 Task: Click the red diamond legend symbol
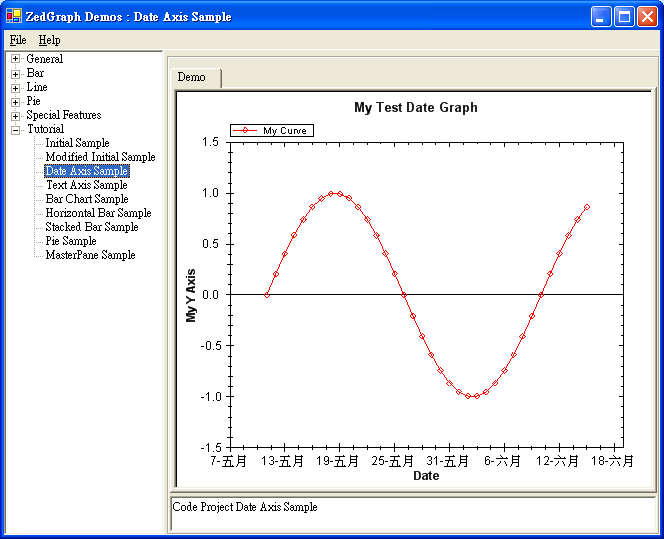tap(245, 130)
